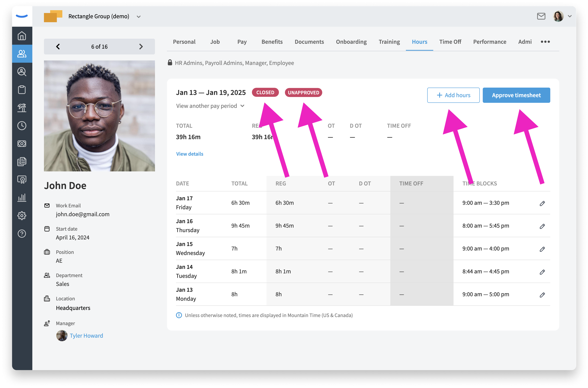Screen dimensions: 588x388
Task: Click the Approve timesheet button
Action: point(516,95)
